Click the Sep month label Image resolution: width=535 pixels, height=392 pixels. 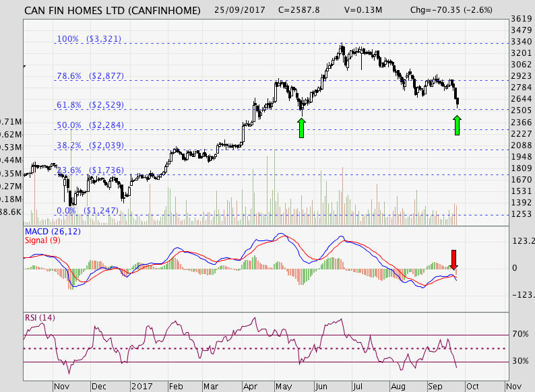435,387
